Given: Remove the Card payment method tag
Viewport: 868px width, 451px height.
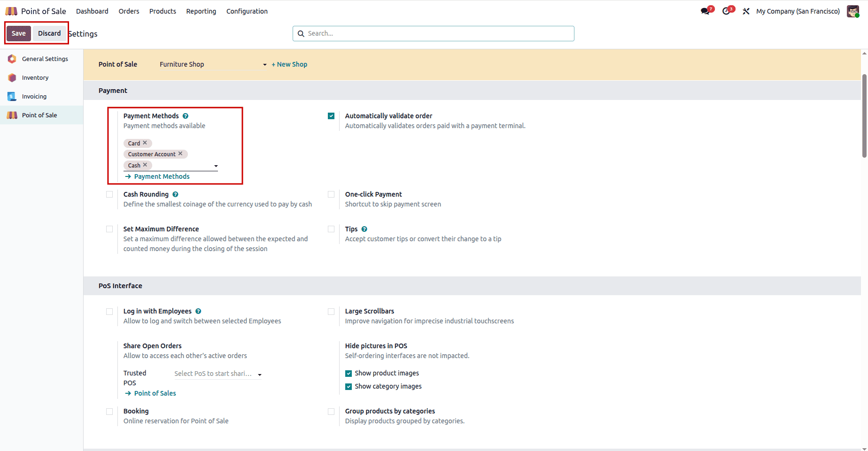Looking at the screenshot, I should (x=145, y=143).
